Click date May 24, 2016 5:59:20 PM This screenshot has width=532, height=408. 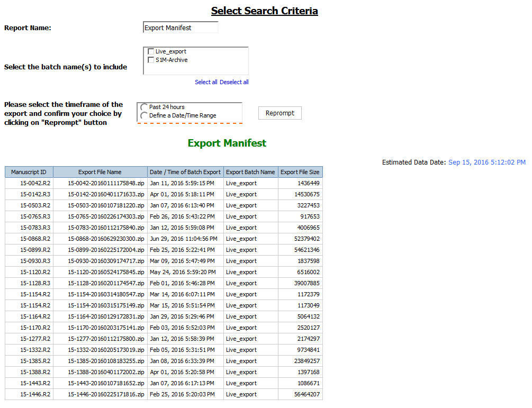point(183,272)
